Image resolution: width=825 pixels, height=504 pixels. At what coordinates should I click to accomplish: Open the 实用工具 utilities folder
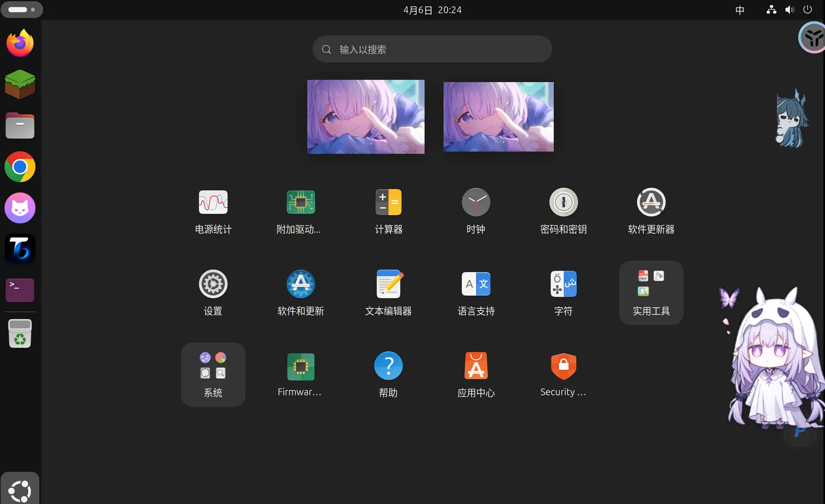click(651, 292)
